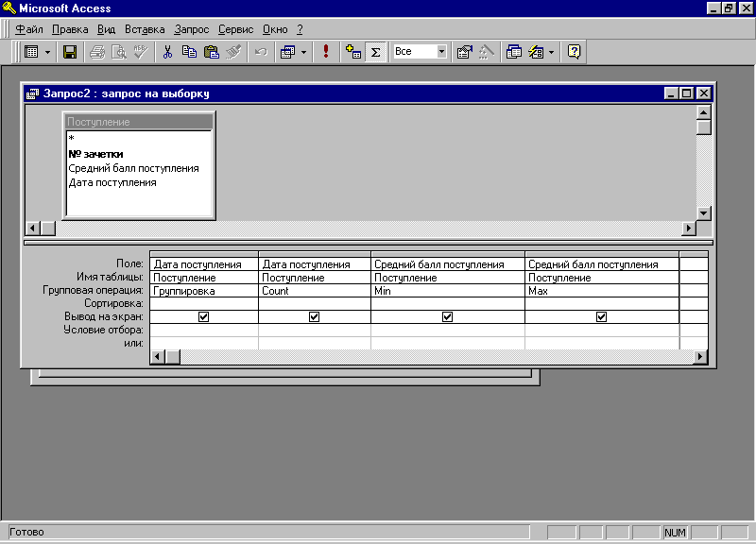The height and width of the screenshot is (544, 756).
Task: Uncheck show box for Count column
Action: [314, 316]
